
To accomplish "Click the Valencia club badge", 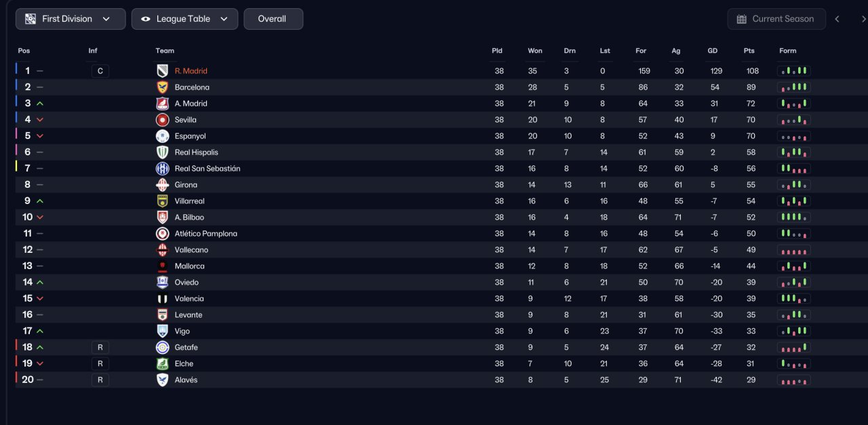I will 162,298.
